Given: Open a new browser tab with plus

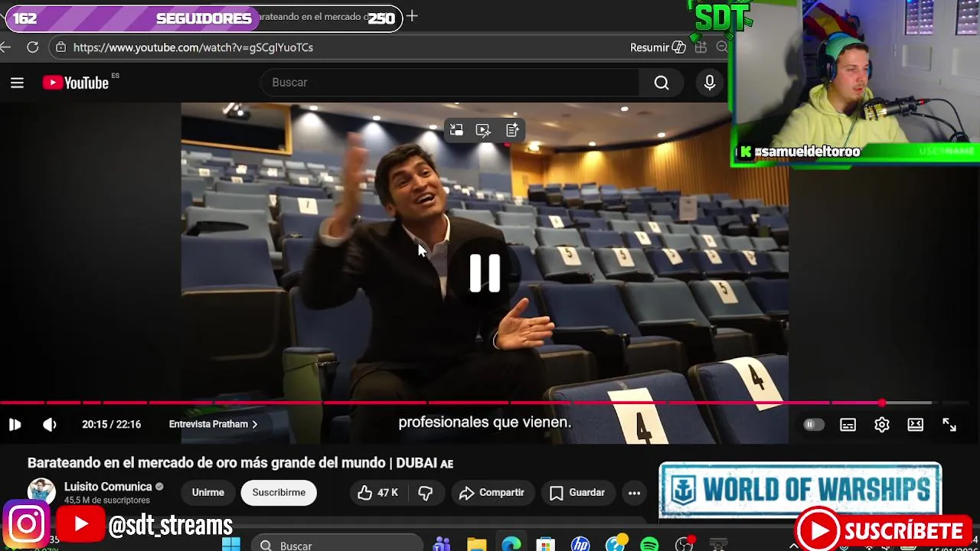Looking at the screenshot, I should [x=412, y=16].
